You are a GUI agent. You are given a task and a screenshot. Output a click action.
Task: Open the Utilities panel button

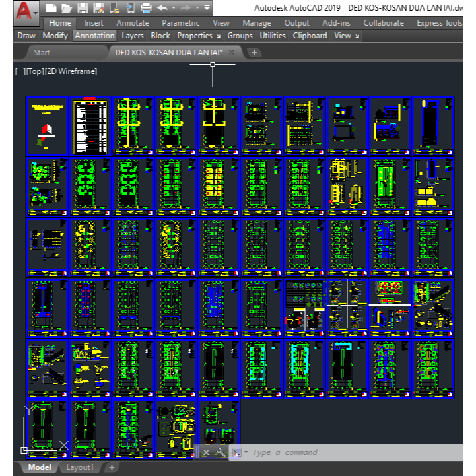coord(273,36)
